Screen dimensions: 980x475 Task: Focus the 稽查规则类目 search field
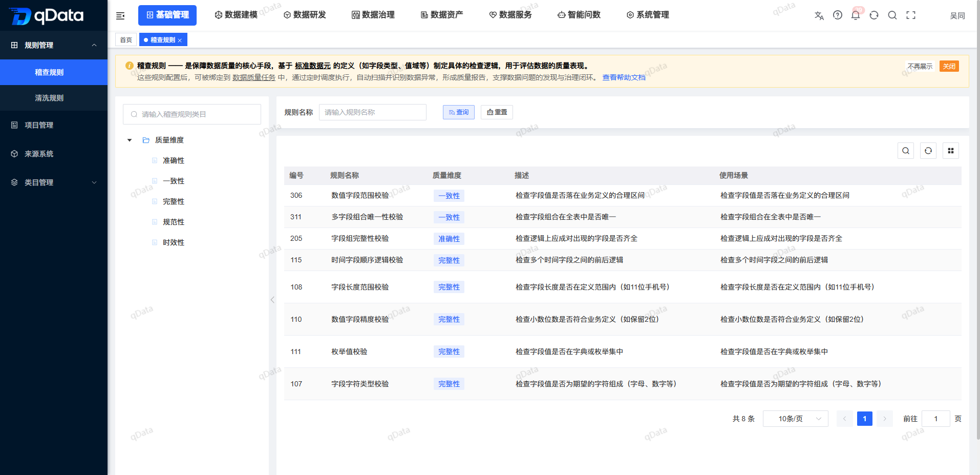[x=192, y=114]
